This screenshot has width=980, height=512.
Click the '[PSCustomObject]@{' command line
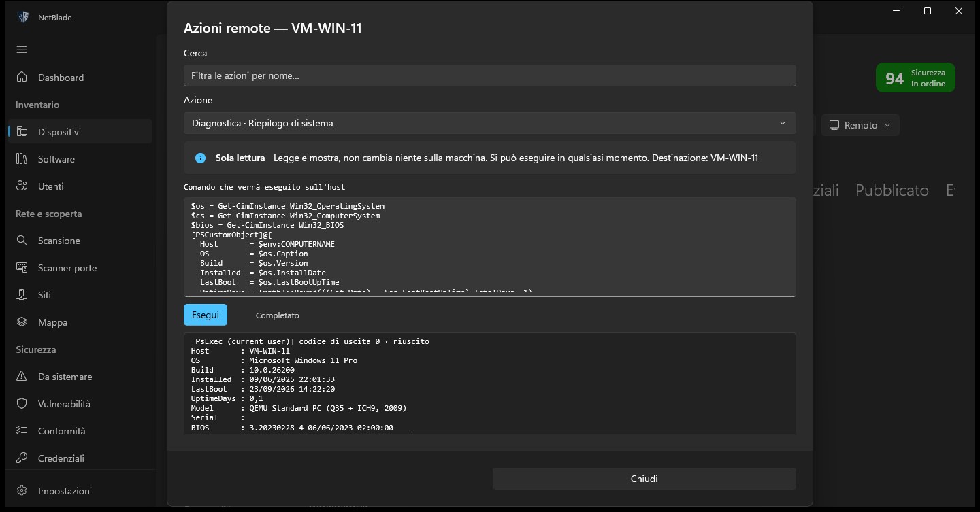coord(231,235)
